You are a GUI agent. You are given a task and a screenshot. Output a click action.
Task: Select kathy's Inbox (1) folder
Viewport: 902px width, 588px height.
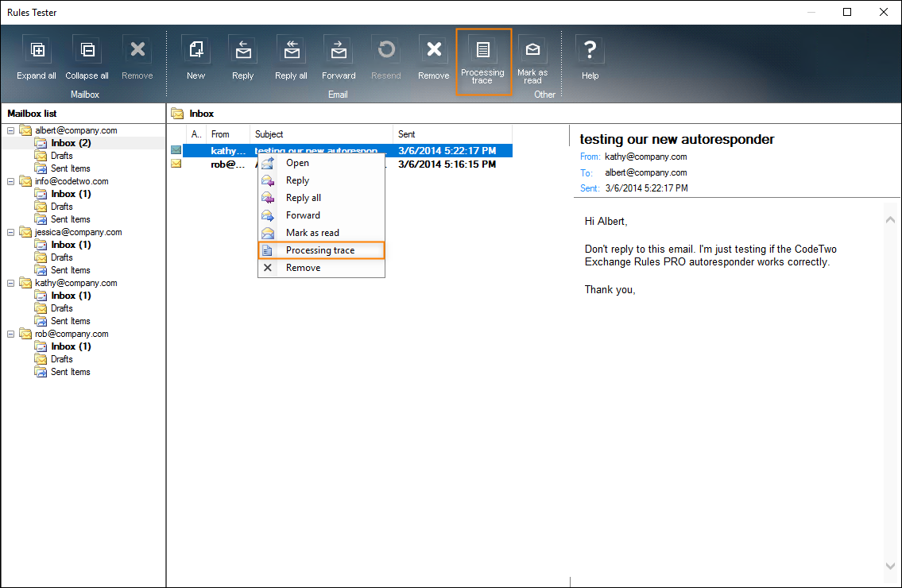[x=71, y=296]
